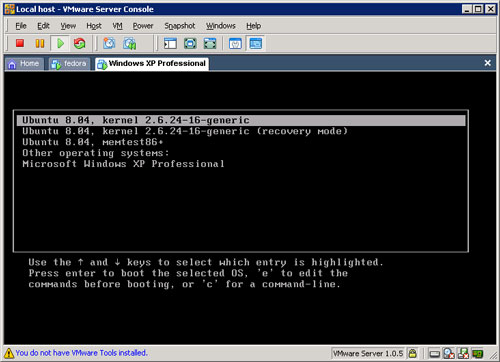Switch to the Home tab
This screenshot has width=500, height=362.
[x=24, y=64]
